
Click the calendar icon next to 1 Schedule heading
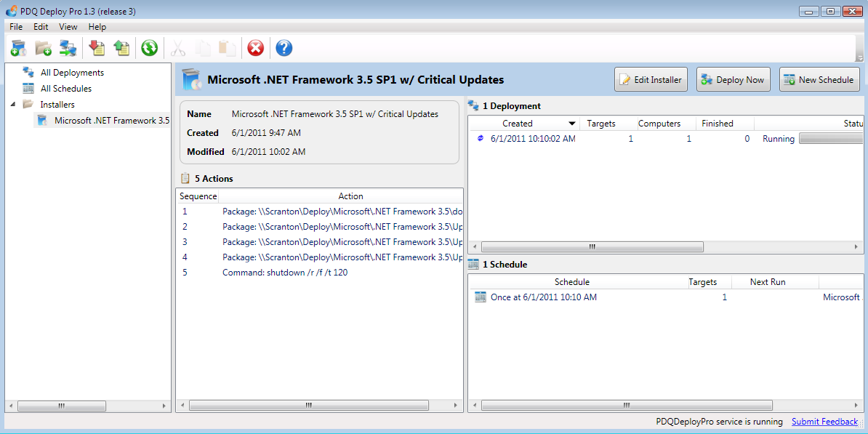point(474,264)
